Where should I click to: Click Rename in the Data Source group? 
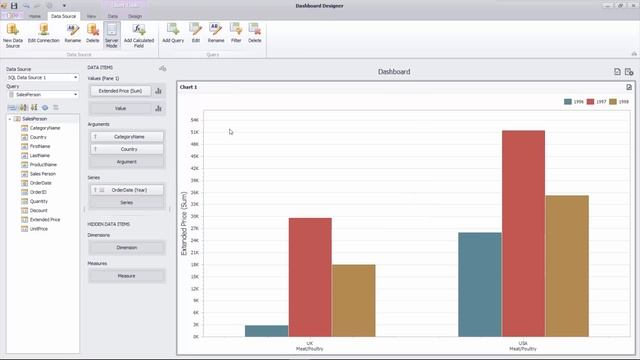pos(73,33)
